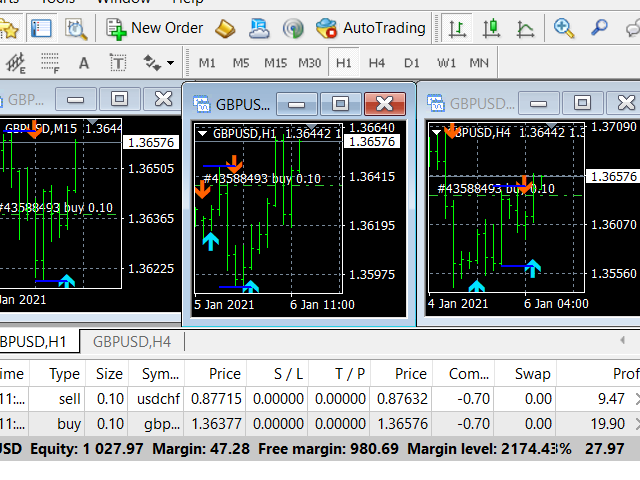Sort trades by Size column header

(107, 373)
